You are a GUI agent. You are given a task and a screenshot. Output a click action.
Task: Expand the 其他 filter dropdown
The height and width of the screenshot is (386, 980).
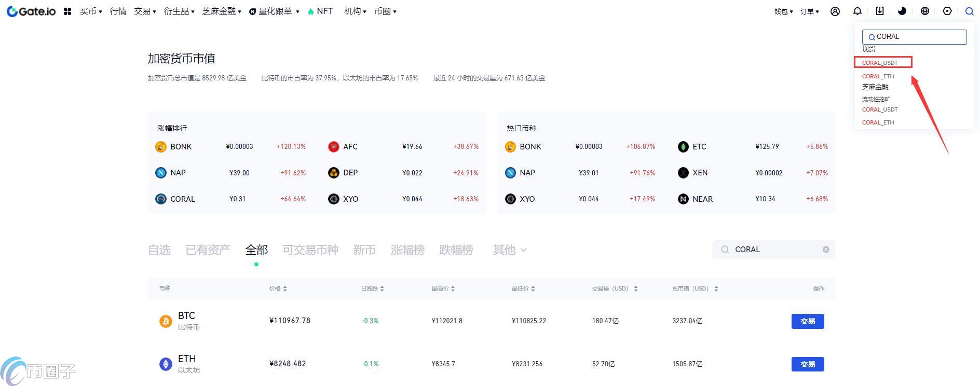coord(509,250)
